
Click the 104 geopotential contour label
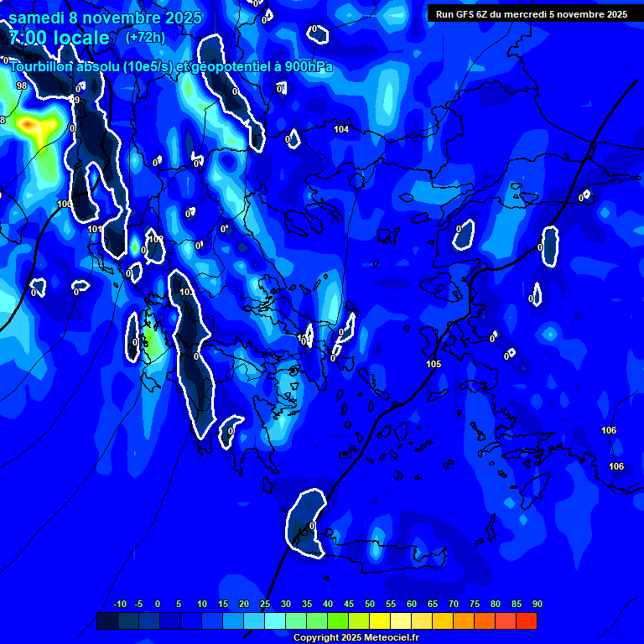coord(341,129)
